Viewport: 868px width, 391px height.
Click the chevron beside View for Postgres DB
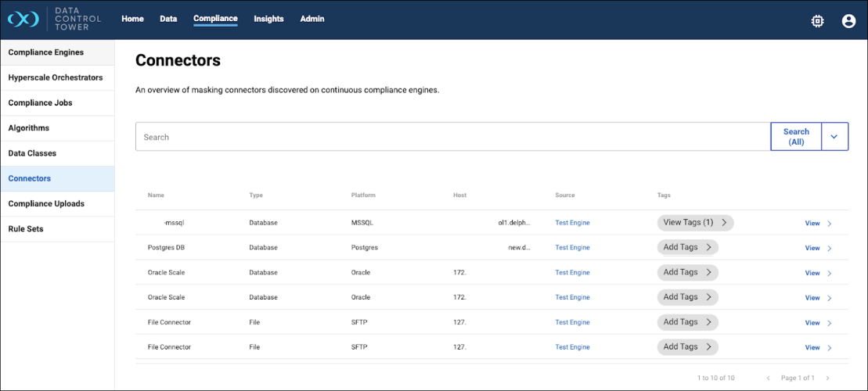click(x=830, y=249)
